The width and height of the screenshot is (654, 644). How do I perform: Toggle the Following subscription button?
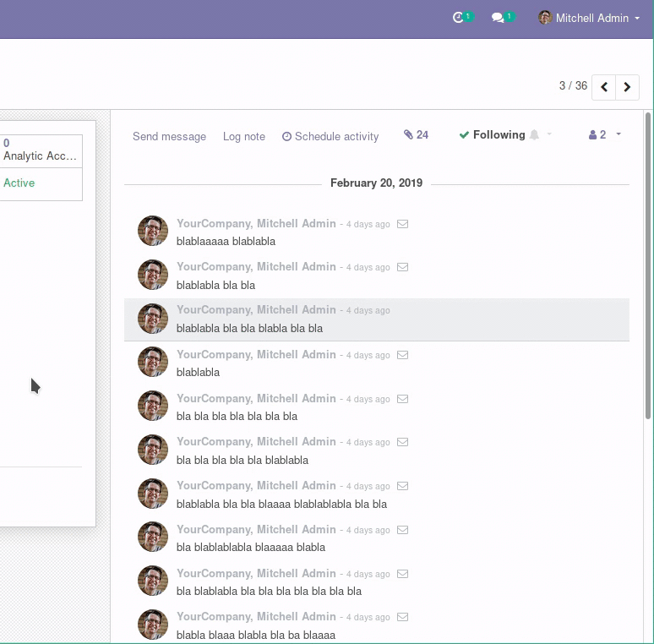pyautogui.click(x=492, y=135)
